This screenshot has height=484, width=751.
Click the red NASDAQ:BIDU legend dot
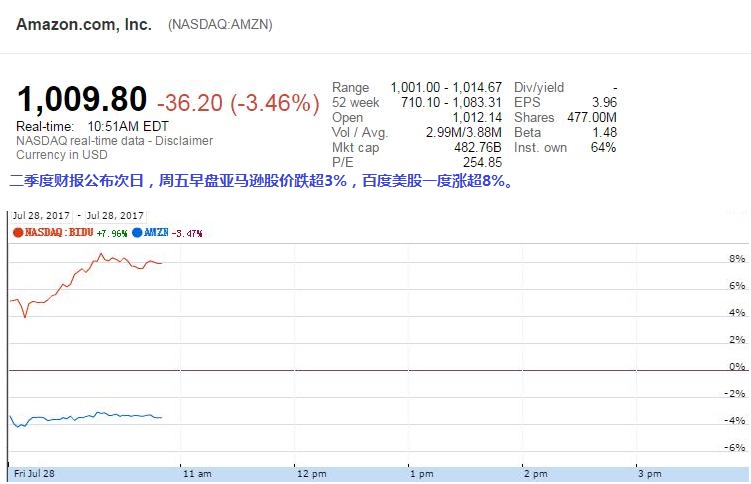[18, 233]
